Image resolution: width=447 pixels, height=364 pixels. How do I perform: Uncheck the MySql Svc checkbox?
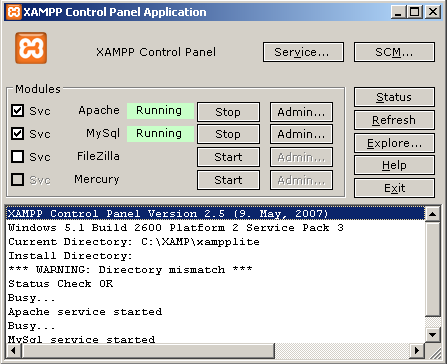[17, 133]
